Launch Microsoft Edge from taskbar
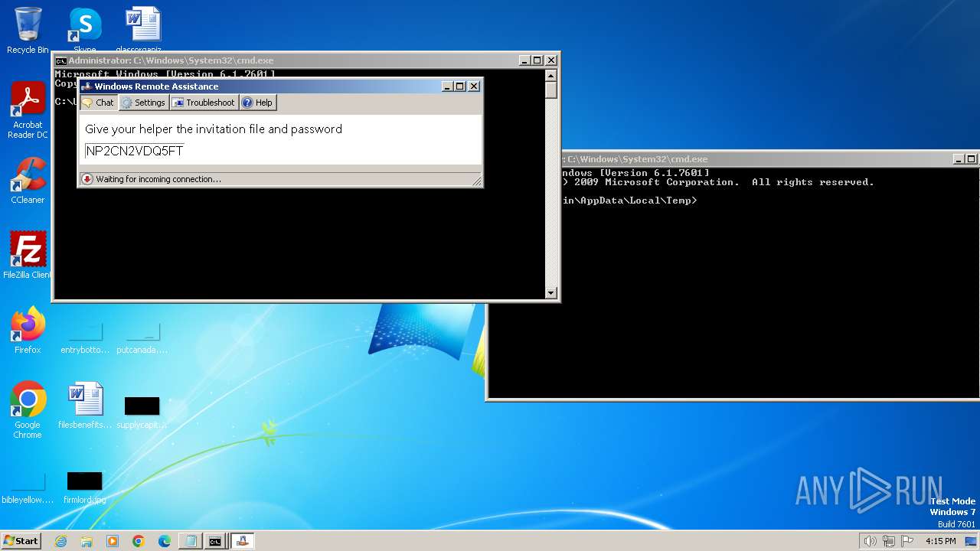 pos(165,541)
